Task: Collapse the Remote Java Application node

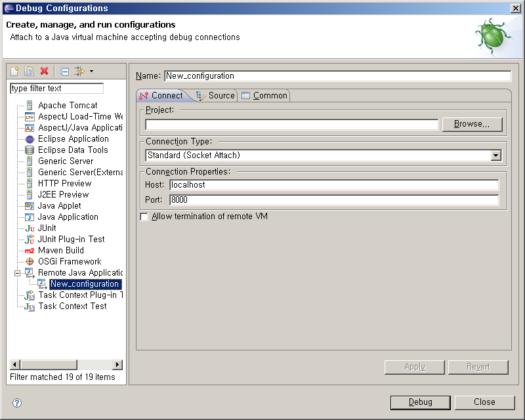Action: (x=18, y=273)
